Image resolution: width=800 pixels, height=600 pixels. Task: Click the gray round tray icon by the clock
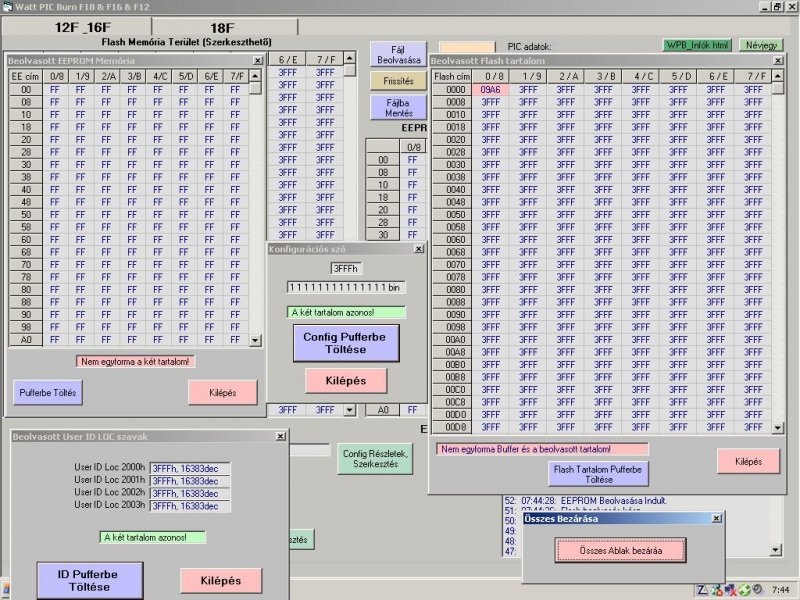[x=757, y=590]
